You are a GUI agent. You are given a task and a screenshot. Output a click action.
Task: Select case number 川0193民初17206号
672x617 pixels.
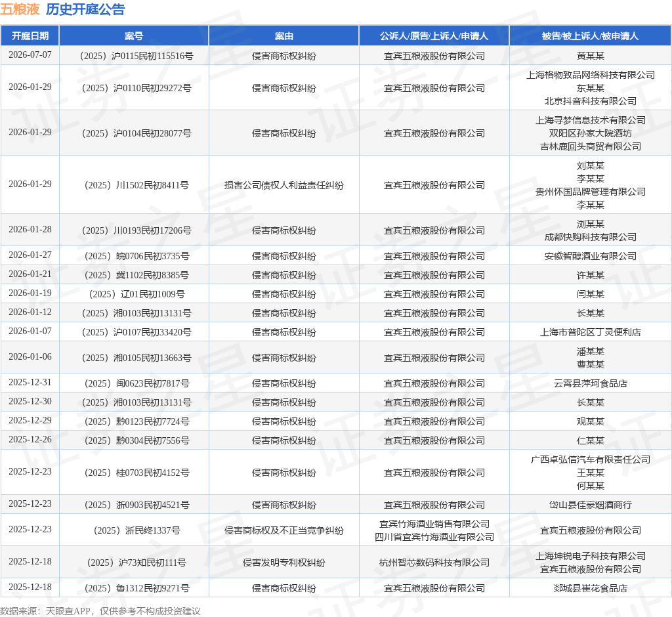pyautogui.click(x=136, y=230)
